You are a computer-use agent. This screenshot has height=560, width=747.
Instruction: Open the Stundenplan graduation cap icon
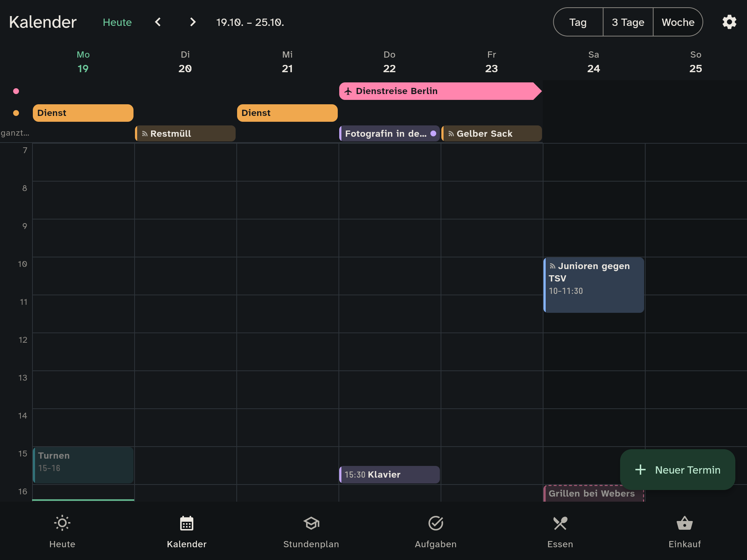[311, 523]
